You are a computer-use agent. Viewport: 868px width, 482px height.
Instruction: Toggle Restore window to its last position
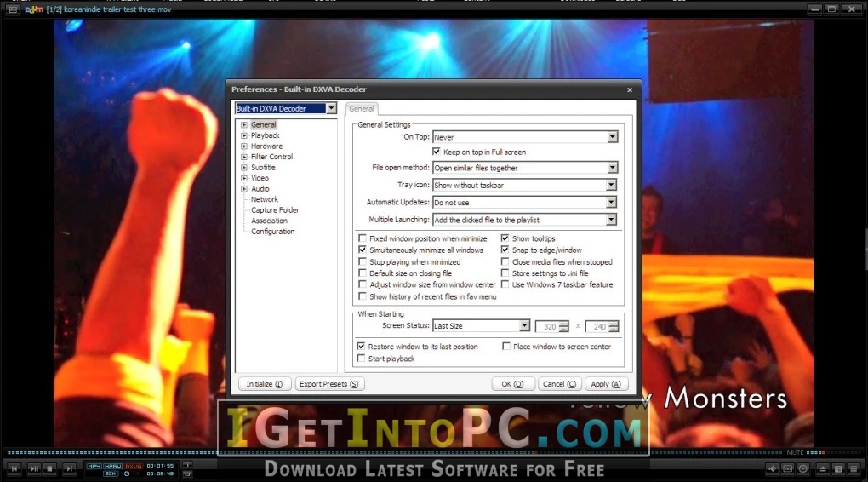click(x=361, y=346)
